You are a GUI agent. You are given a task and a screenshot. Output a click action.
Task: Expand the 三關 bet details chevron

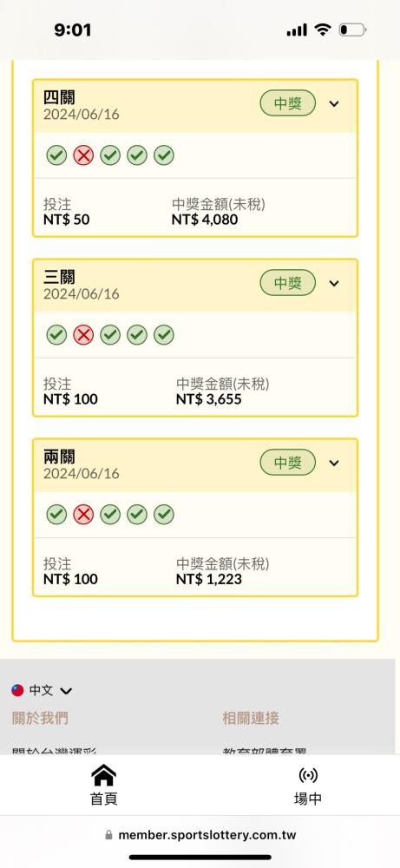pos(333,284)
